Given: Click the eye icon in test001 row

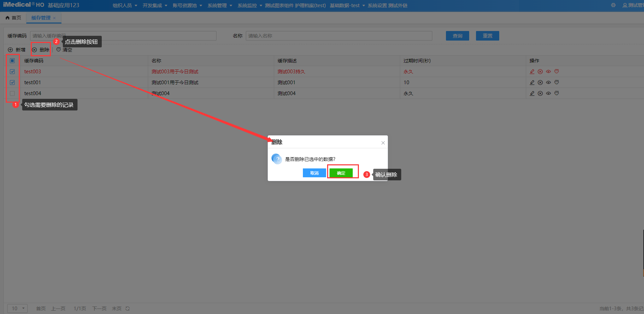Looking at the screenshot, I should 548,83.
